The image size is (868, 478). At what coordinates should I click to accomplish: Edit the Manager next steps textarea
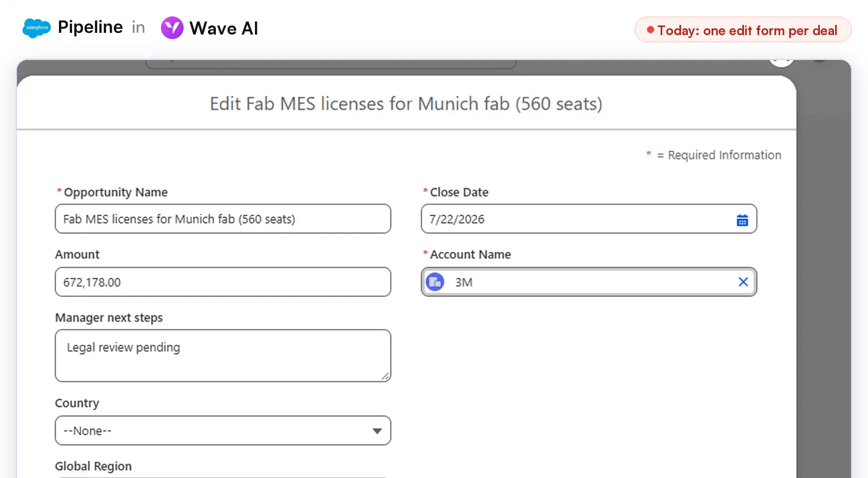[223, 356]
